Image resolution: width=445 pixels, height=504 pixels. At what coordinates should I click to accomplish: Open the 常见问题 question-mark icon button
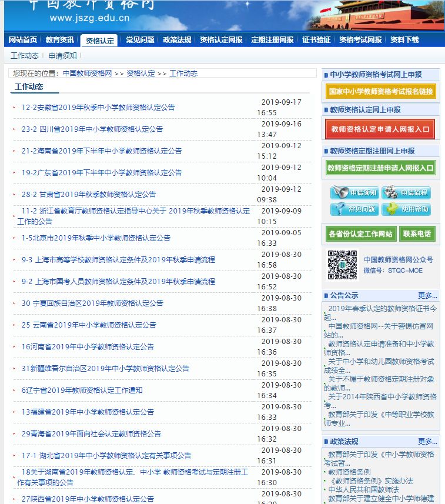tap(354, 209)
